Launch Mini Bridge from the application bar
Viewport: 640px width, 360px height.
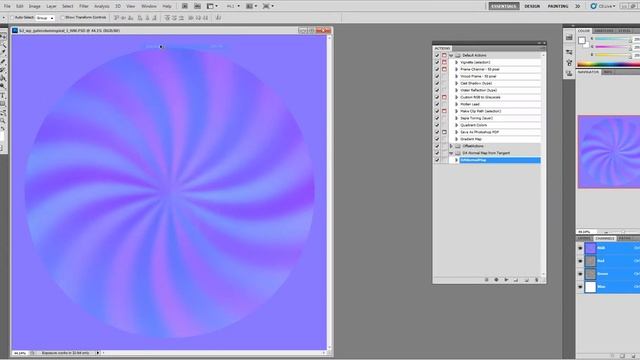pyautogui.click(x=197, y=6)
